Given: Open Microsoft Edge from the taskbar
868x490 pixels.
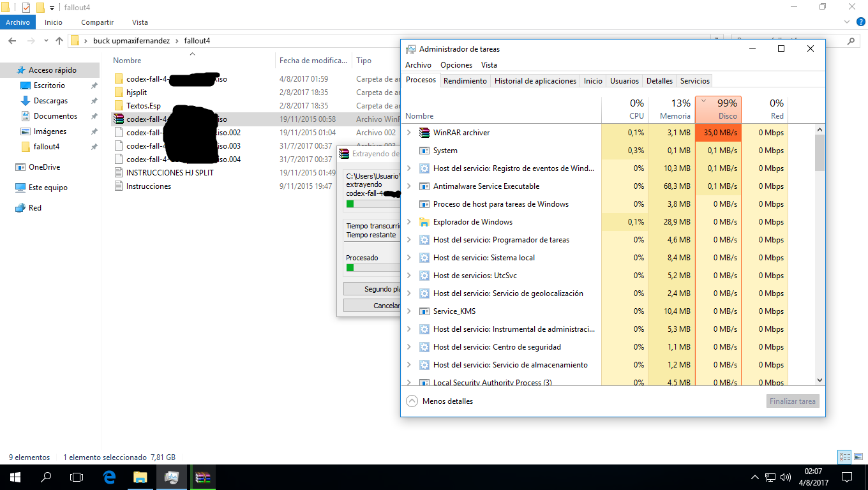Looking at the screenshot, I should click(x=109, y=477).
